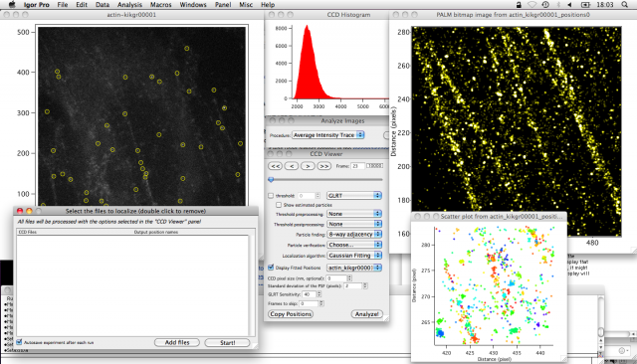Click the Add files button
The width and height of the screenshot is (637, 364).
tap(177, 342)
